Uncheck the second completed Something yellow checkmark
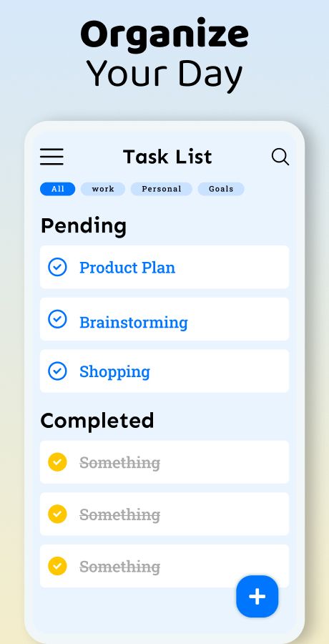The image size is (329, 644). click(57, 514)
